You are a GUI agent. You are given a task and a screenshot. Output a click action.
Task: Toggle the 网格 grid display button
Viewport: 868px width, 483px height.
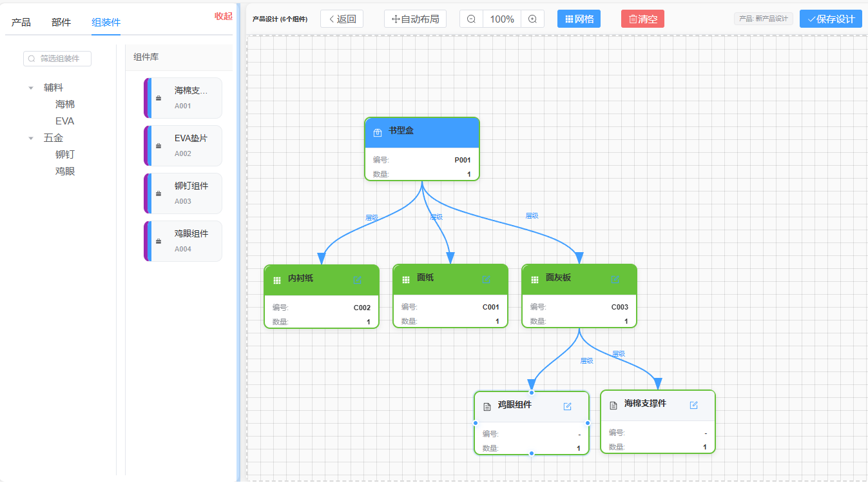coord(579,19)
